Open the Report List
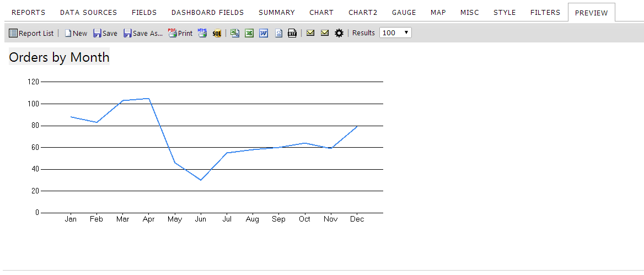The height and width of the screenshot is (275, 644). point(31,33)
